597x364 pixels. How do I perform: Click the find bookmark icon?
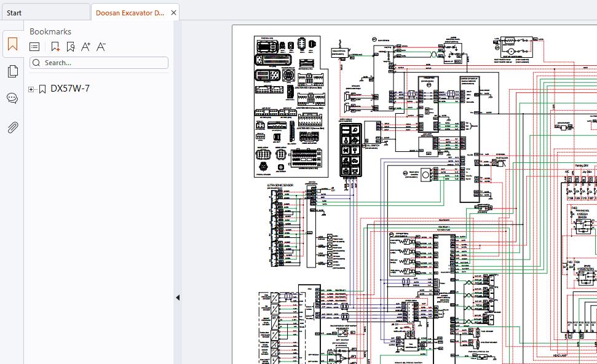click(71, 47)
